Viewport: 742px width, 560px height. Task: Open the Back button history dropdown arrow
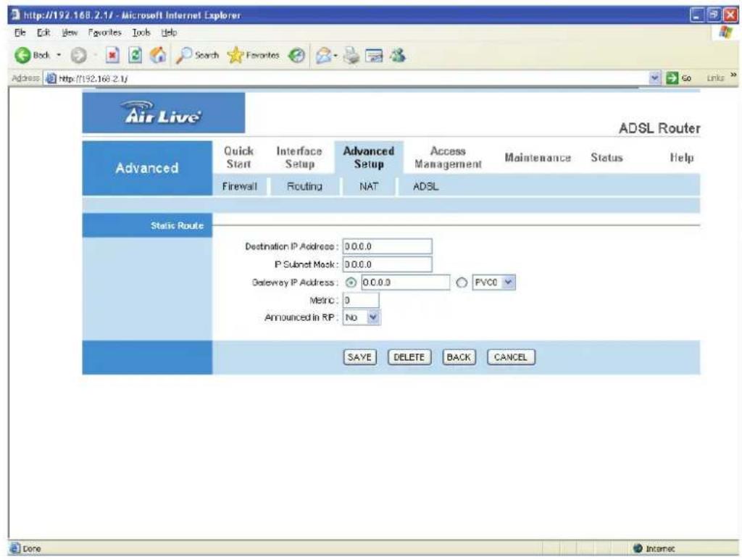(x=59, y=55)
